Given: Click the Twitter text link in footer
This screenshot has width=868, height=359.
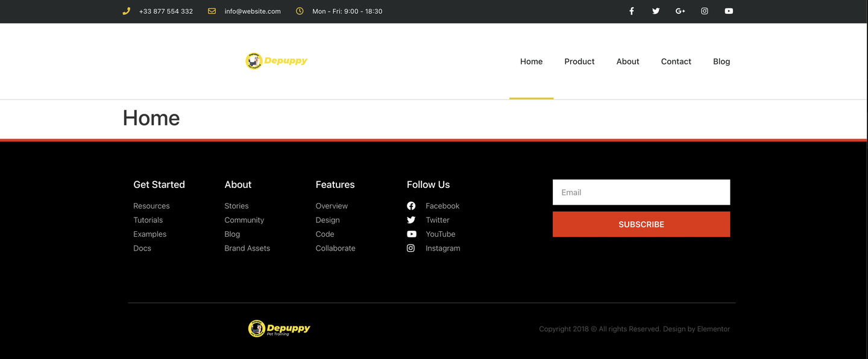Looking at the screenshot, I should click(438, 220).
